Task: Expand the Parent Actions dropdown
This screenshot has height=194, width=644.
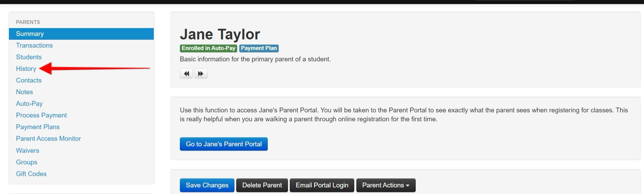Action: (386, 185)
